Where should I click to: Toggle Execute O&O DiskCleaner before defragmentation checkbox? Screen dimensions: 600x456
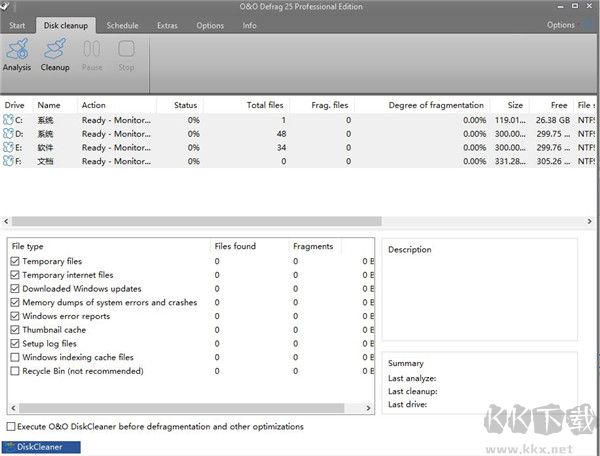coord(11,426)
